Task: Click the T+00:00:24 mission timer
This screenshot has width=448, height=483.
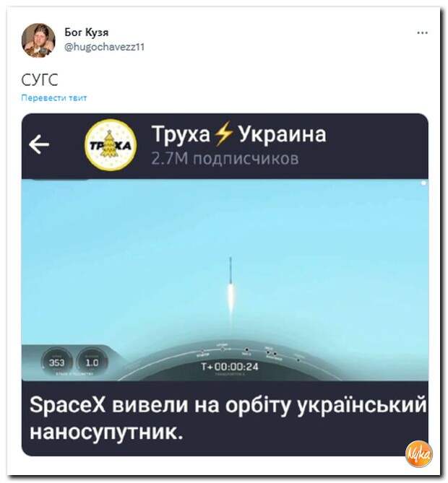Action: [x=229, y=367]
